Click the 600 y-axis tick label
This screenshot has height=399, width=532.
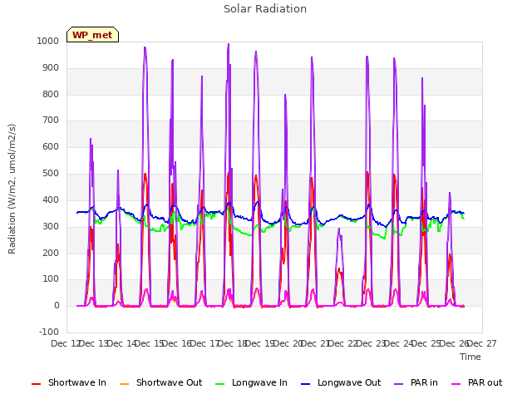[51, 147]
